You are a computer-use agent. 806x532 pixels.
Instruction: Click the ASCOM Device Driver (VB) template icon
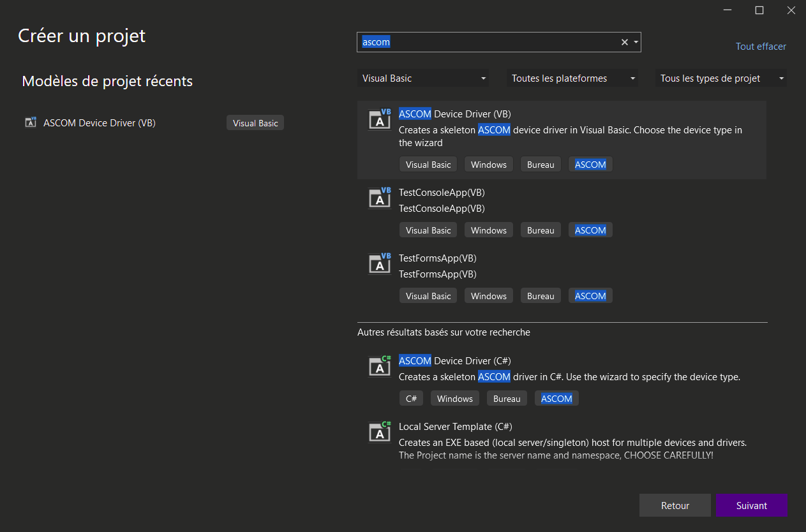point(380,119)
